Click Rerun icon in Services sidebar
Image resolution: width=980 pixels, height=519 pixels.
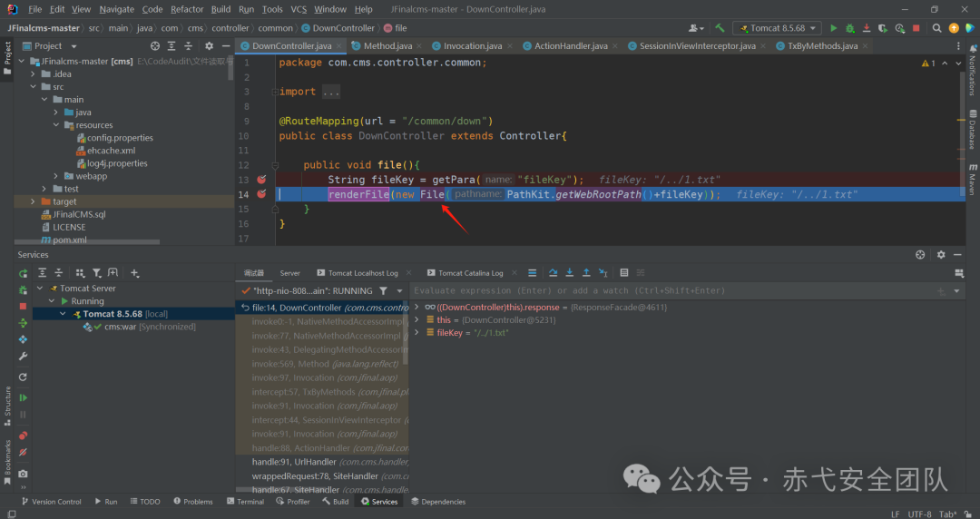tap(23, 273)
